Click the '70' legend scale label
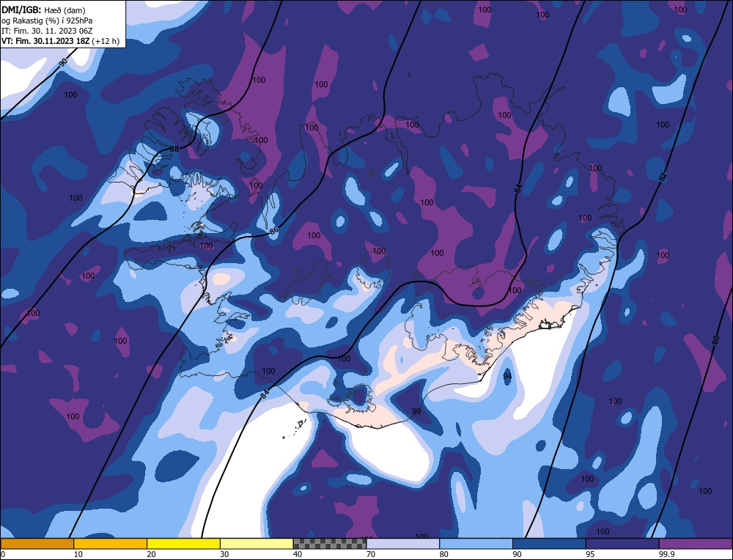 click(x=370, y=554)
